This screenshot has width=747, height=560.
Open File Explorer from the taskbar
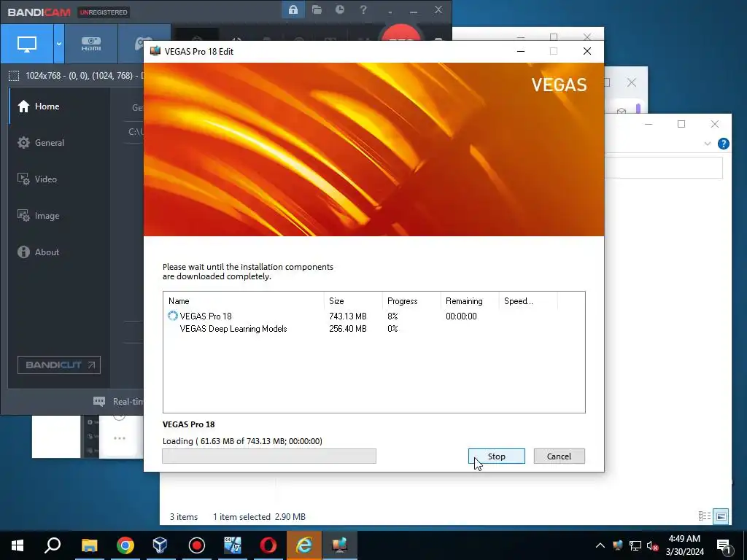(89, 545)
